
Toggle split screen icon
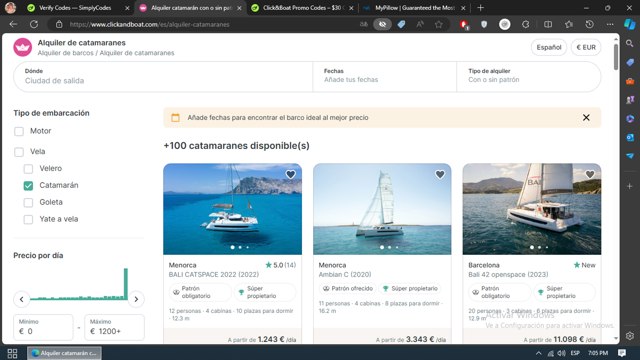[548, 24]
